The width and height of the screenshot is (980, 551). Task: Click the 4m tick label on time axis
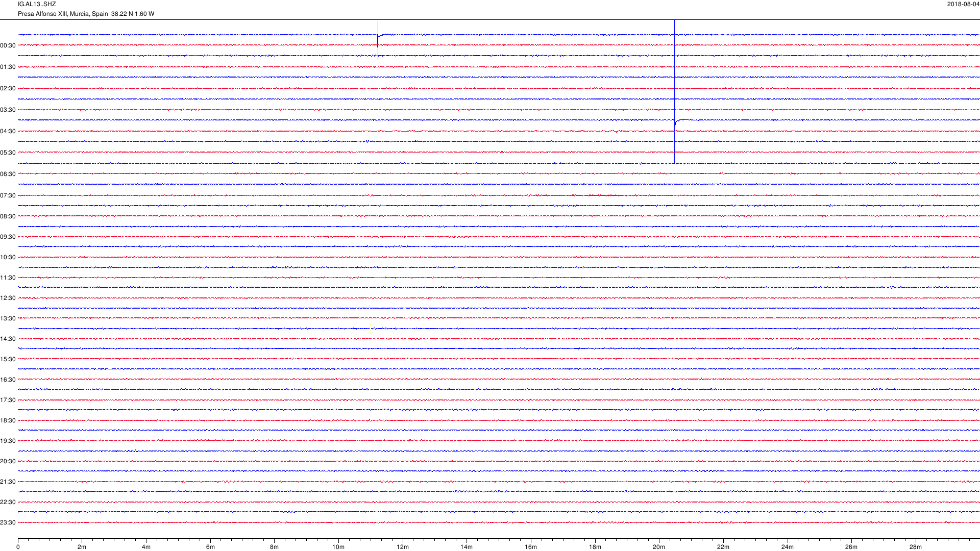146,547
